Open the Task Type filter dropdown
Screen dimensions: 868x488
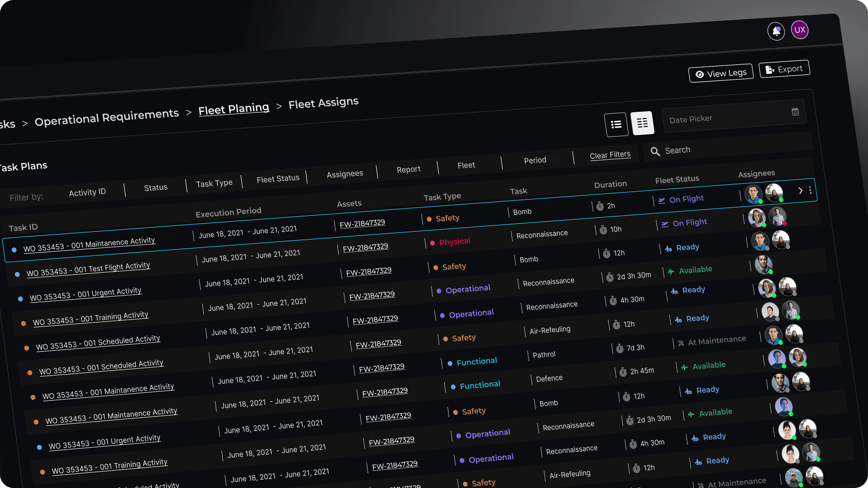214,183
